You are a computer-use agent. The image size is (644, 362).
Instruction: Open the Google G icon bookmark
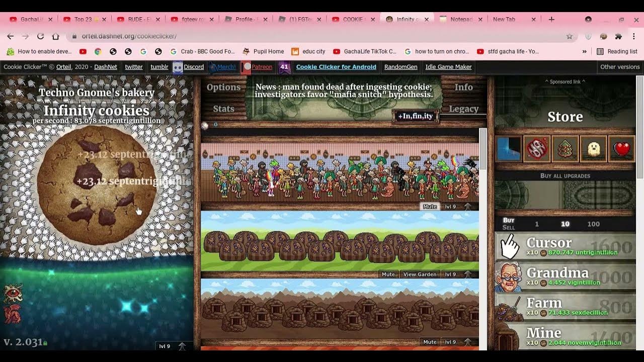[143, 51]
